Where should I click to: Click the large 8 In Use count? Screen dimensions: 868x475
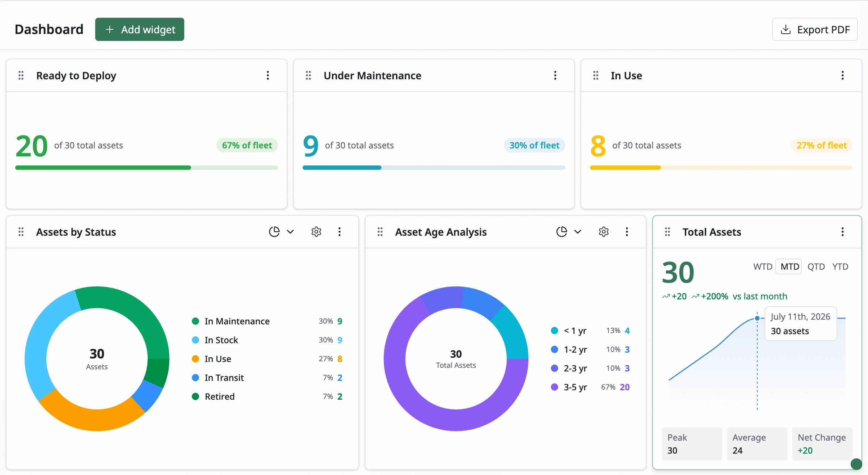598,146
